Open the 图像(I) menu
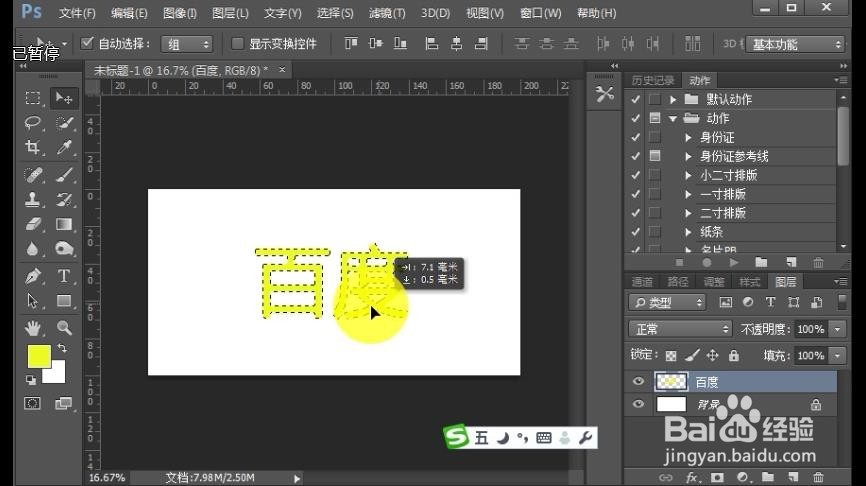 tap(179, 13)
